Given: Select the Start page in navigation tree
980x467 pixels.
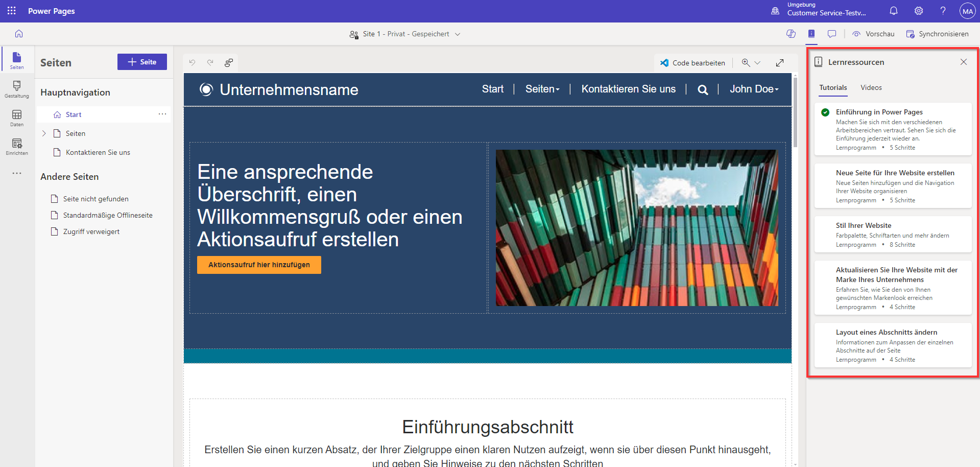Looking at the screenshot, I should pyautogui.click(x=104, y=114).
